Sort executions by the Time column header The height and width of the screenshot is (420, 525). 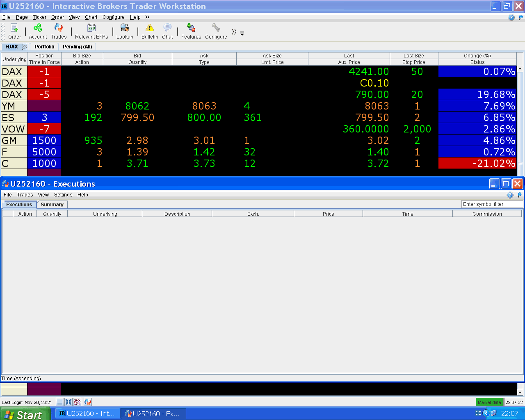[408, 214]
